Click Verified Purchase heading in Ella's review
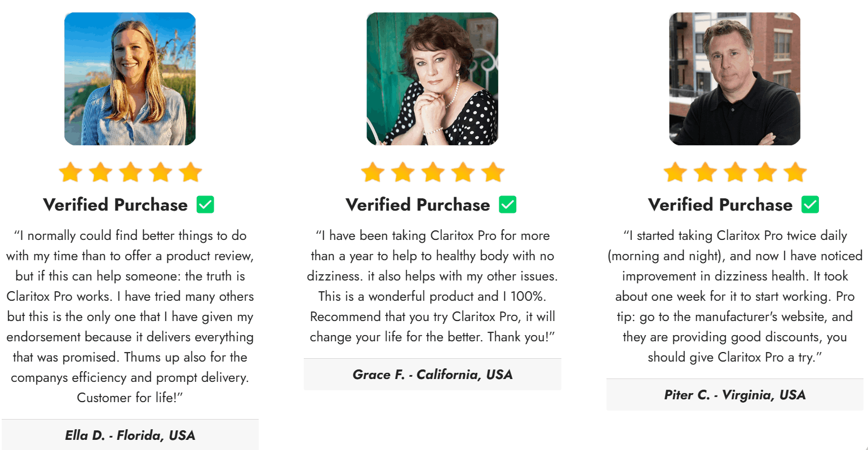 pos(116,204)
